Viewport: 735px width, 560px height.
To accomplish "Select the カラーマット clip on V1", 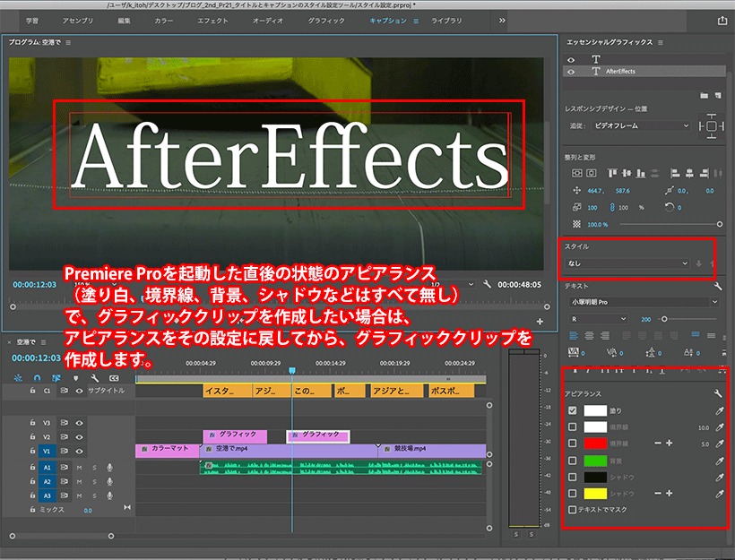I will click(168, 451).
